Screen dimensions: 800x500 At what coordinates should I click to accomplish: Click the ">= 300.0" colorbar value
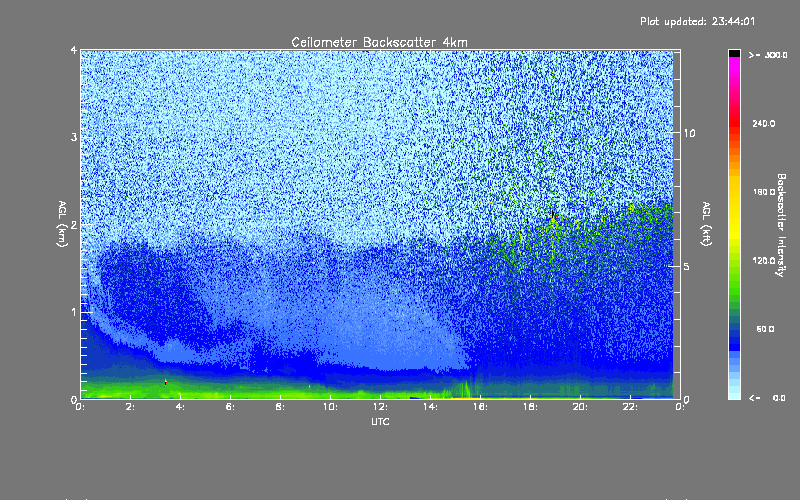pyautogui.click(x=768, y=55)
